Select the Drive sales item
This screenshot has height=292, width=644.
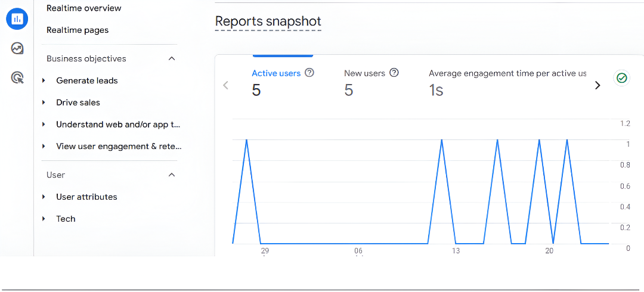click(x=78, y=102)
